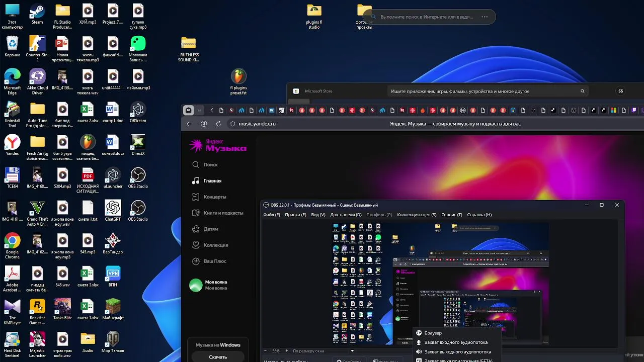
Task: Open Этот компьютер desktop icon
Action: click(12, 17)
